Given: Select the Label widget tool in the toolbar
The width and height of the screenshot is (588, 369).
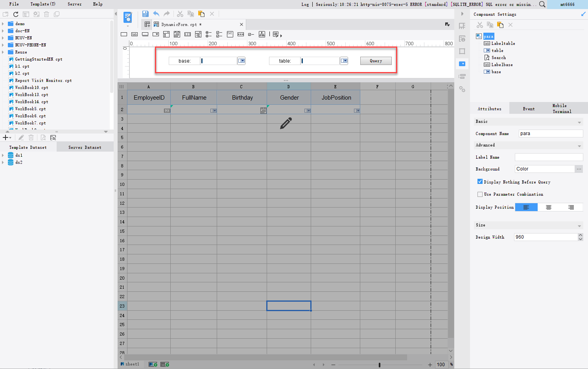Looking at the screenshot, I should pyautogui.click(x=134, y=34).
